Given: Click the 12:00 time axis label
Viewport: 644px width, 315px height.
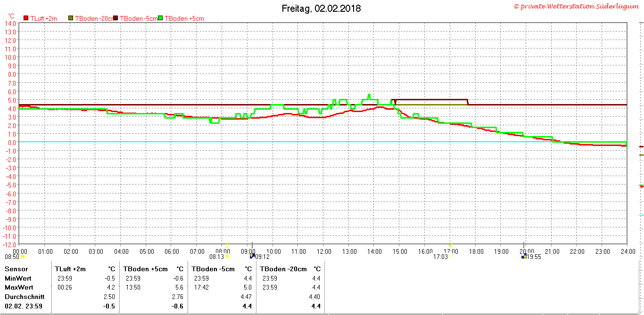Looking at the screenshot, I should coord(323,251).
